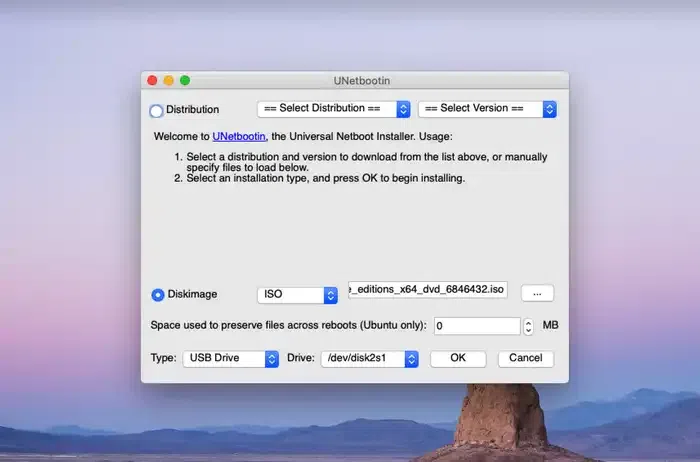The width and height of the screenshot is (700, 462).
Task: Click the browse "..." file button
Action: 537,293
